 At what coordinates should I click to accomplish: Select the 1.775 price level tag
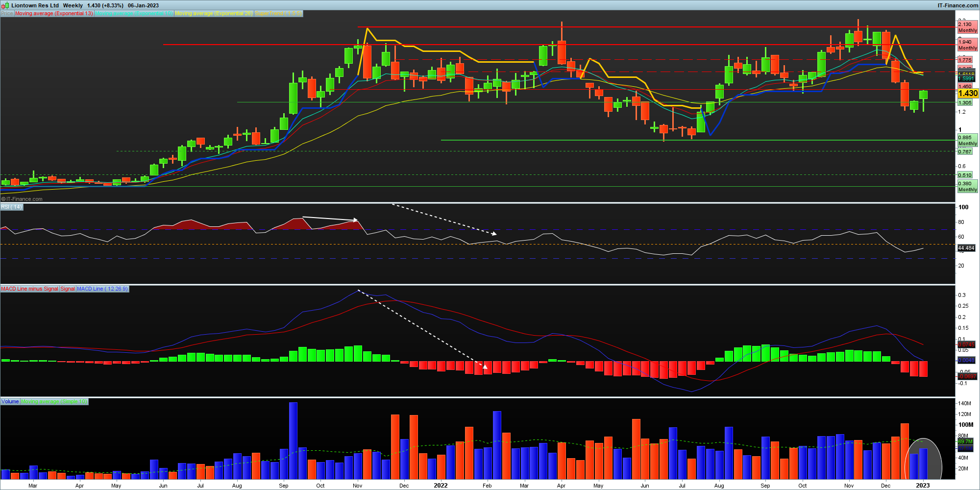click(965, 60)
